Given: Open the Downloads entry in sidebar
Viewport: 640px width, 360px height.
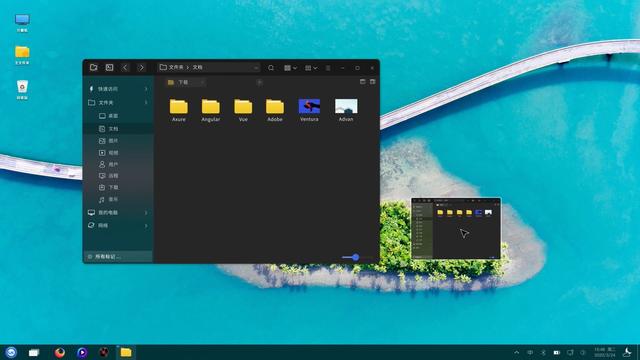Looking at the screenshot, I should [118, 187].
